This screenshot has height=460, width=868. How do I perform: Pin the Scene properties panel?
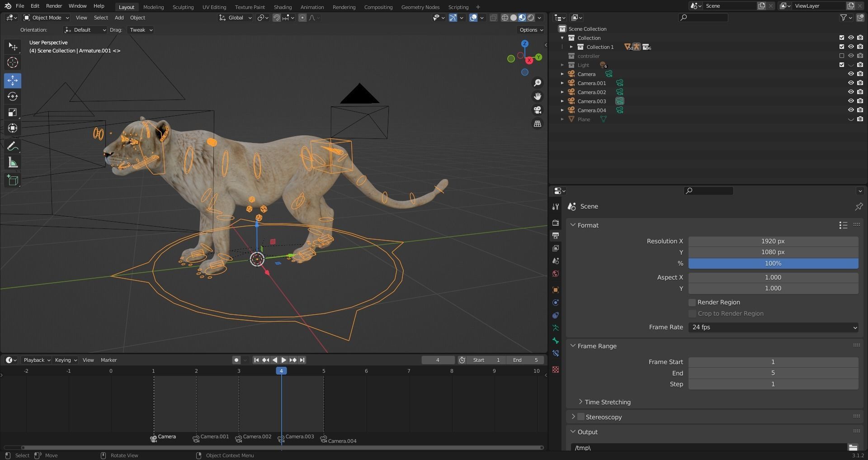tap(859, 206)
